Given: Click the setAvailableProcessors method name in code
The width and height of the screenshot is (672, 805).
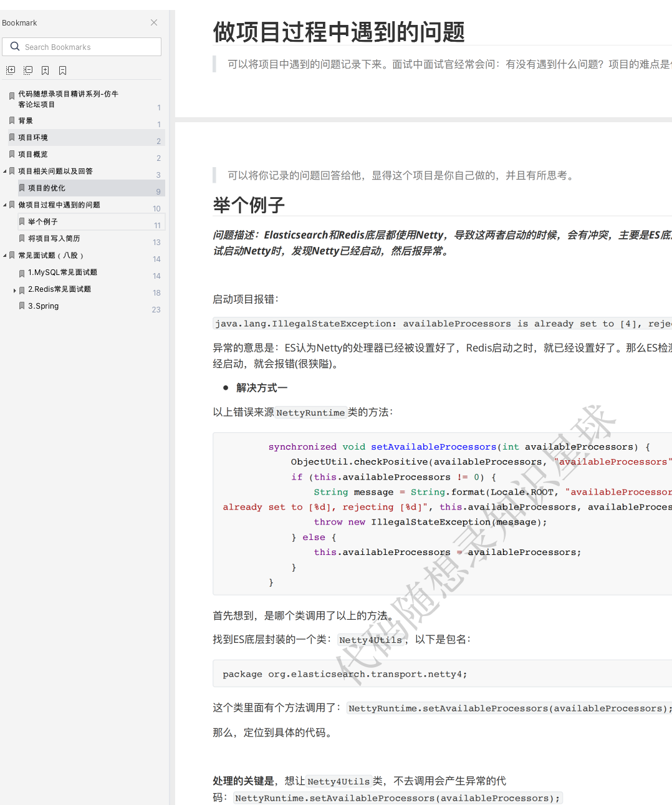Looking at the screenshot, I should (x=434, y=447).
